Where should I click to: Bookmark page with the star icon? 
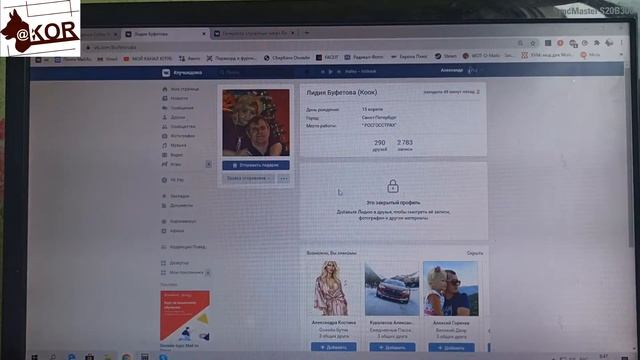pyautogui.click(x=533, y=43)
